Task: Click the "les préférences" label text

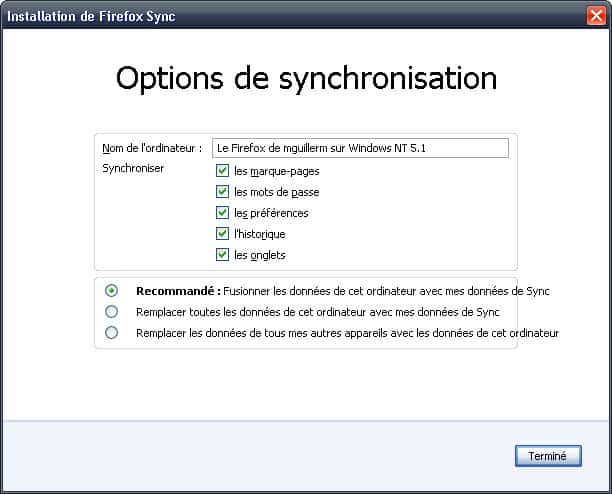Action: click(x=271, y=213)
